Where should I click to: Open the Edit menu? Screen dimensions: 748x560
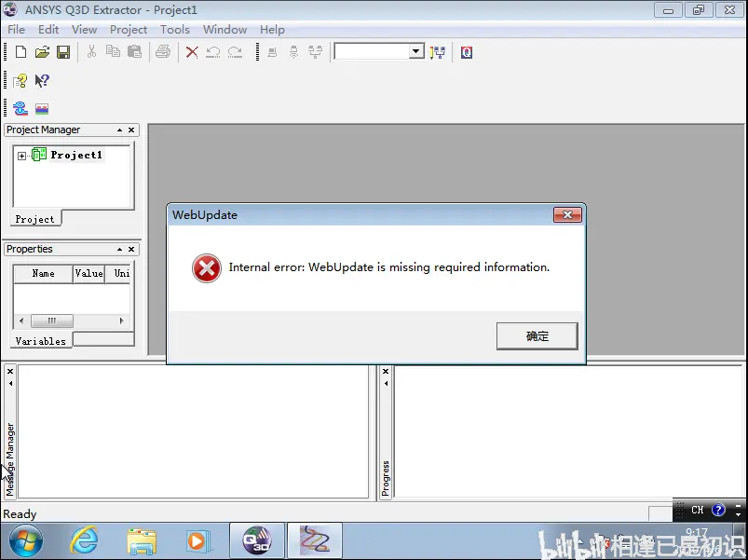coord(48,30)
